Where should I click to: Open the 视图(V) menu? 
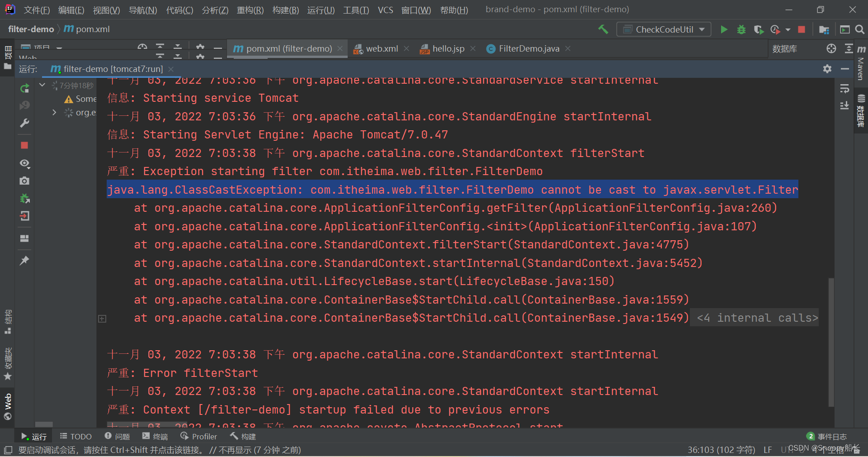point(106,10)
